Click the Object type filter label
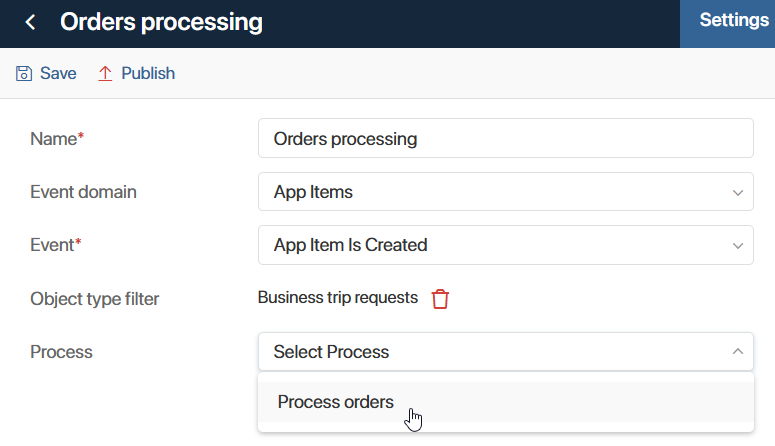Image resolution: width=775 pixels, height=446 pixels. click(x=94, y=299)
